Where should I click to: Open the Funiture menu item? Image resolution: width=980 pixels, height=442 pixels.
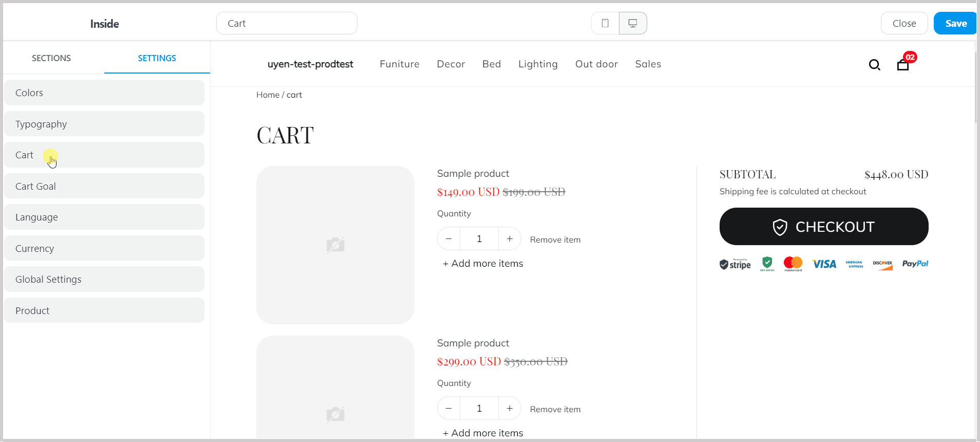click(400, 64)
